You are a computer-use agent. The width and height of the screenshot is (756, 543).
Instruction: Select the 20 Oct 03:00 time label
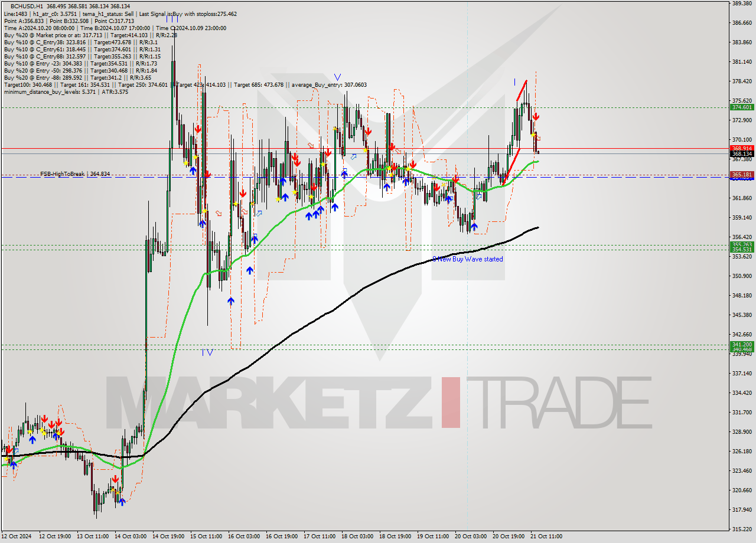[471, 537]
